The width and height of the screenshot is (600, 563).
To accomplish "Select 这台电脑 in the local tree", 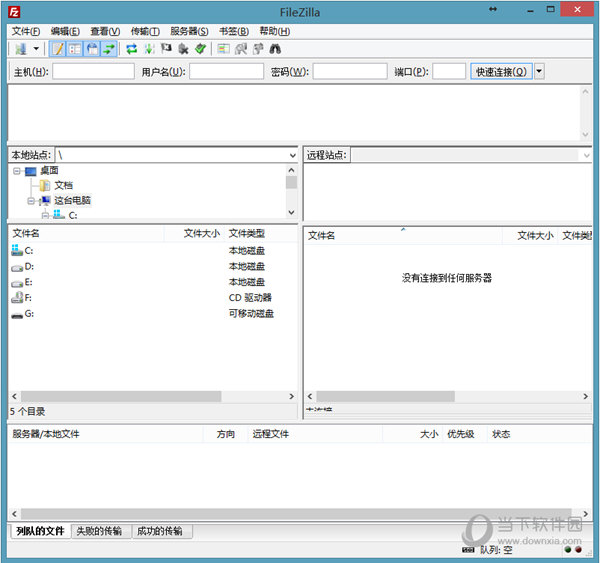I will [72, 201].
